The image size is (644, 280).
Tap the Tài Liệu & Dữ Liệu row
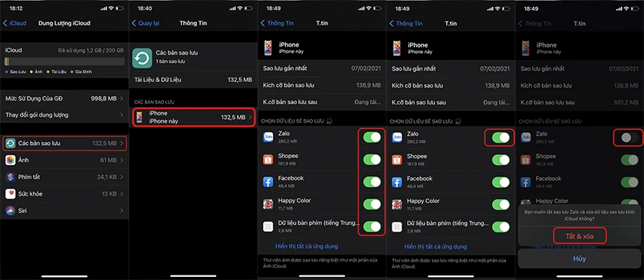click(193, 80)
